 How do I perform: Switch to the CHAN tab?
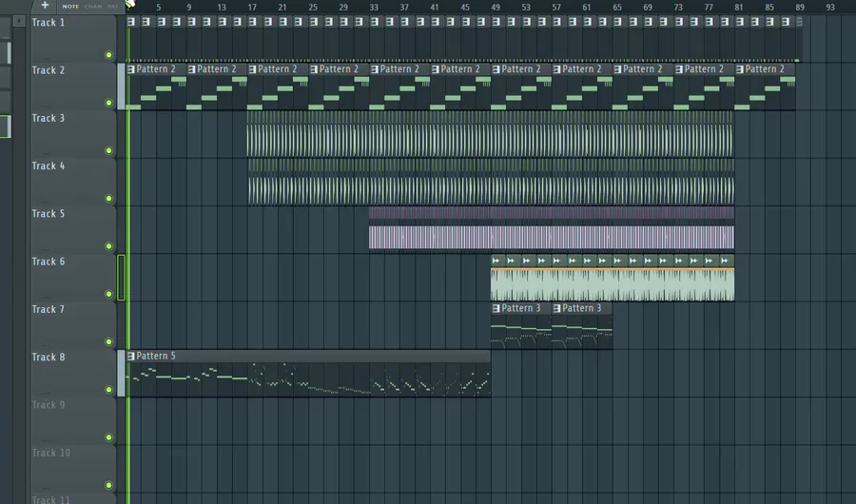93,7
